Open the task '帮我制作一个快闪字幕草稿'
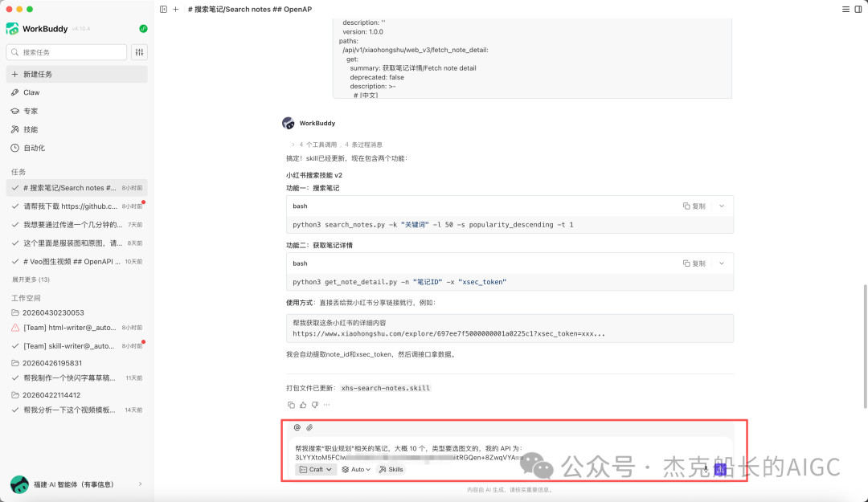Screen dimensions: 868x502 77,378
